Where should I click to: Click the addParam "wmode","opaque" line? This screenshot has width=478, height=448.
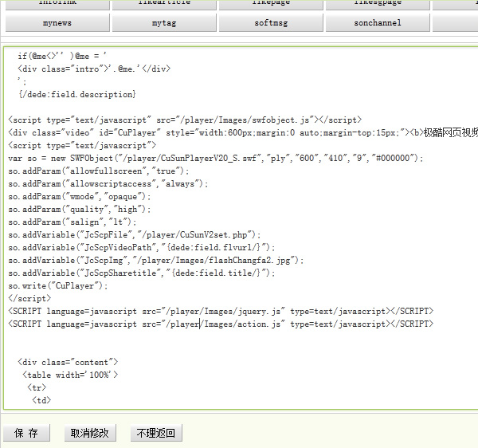click(x=80, y=196)
